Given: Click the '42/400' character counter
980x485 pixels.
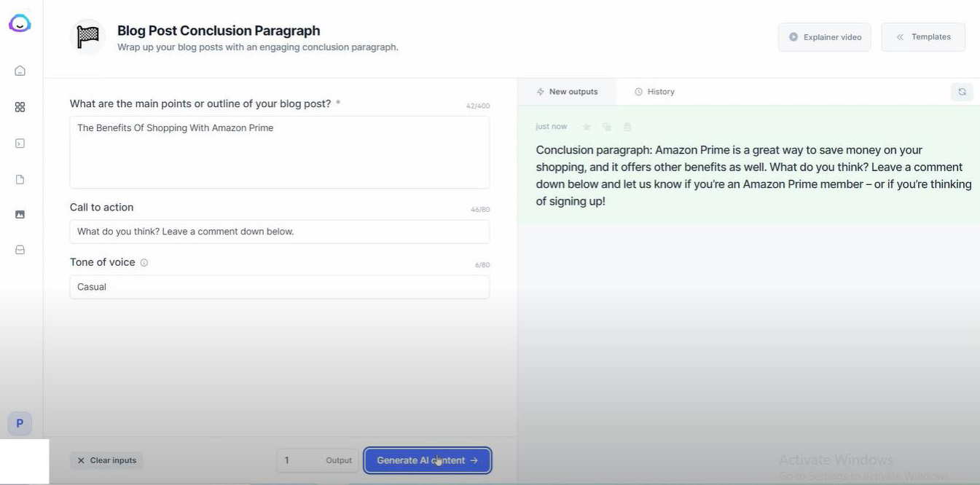Looking at the screenshot, I should [478, 106].
